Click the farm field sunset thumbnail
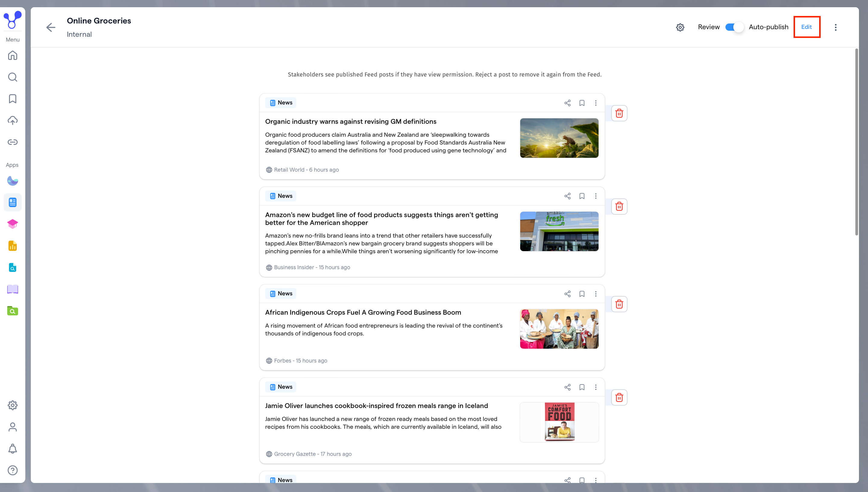The height and width of the screenshot is (492, 868). coord(559,138)
